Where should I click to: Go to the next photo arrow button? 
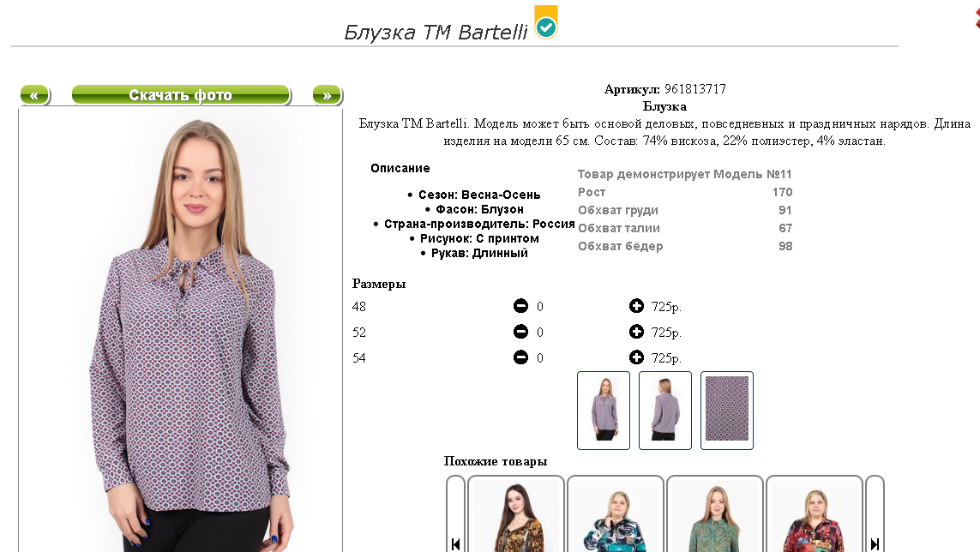tap(327, 95)
